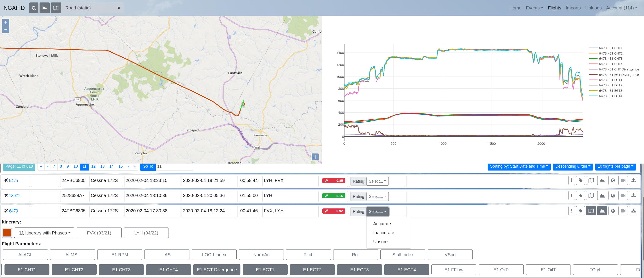Go to Home in navbar
This screenshot has width=644, height=278.
click(515, 8)
